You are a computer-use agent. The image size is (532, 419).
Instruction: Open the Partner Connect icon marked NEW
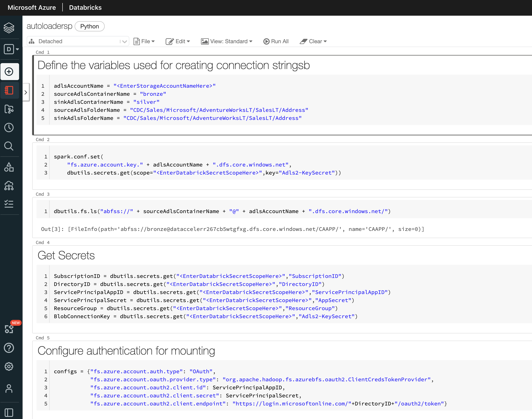(9, 329)
